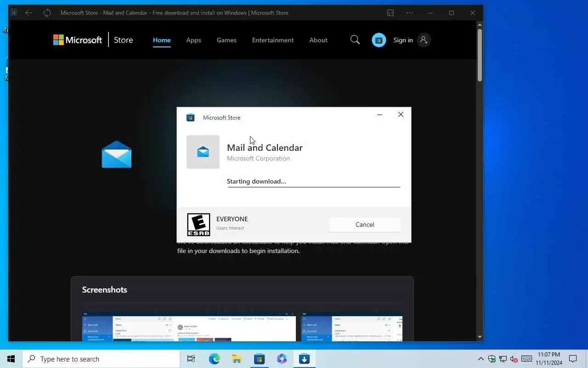This screenshot has width=588, height=368.
Task: Reload the page with the refresh icon
Action: click(47, 13)
